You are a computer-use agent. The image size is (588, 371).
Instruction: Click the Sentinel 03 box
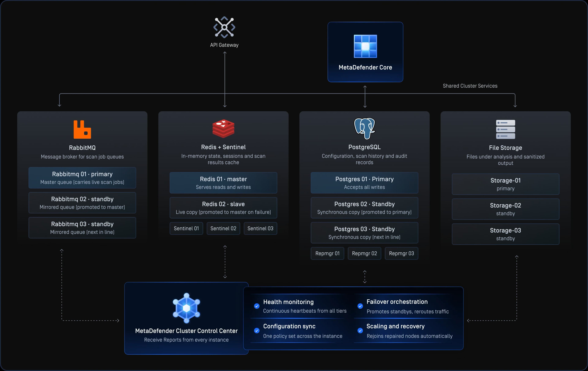point(260,228)
